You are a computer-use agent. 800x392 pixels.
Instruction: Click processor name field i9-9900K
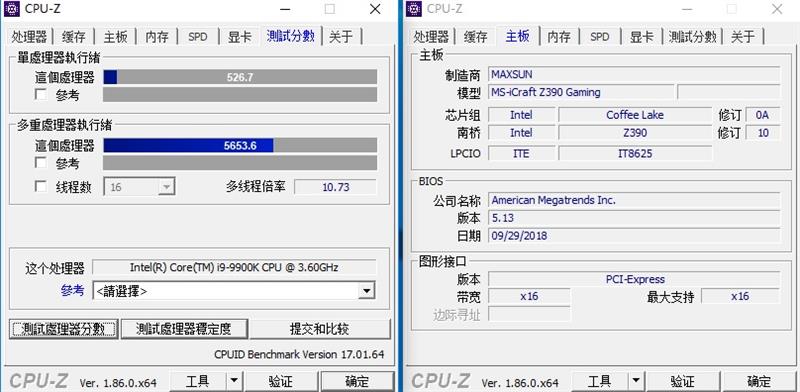coord(234,267)
